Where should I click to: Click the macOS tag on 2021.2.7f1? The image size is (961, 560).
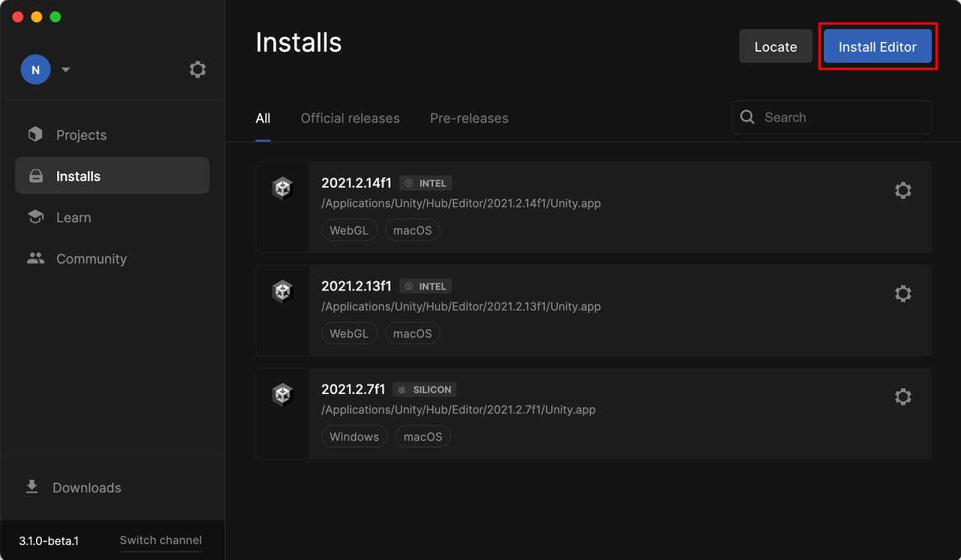click(423, 437)
